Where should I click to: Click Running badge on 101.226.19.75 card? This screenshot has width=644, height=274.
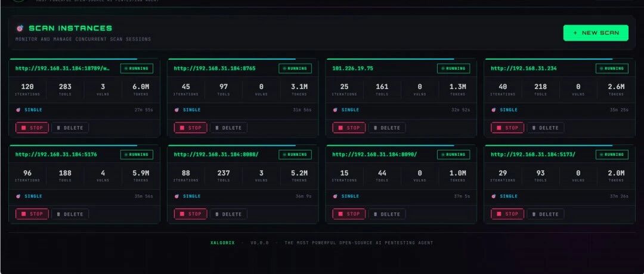454,68
